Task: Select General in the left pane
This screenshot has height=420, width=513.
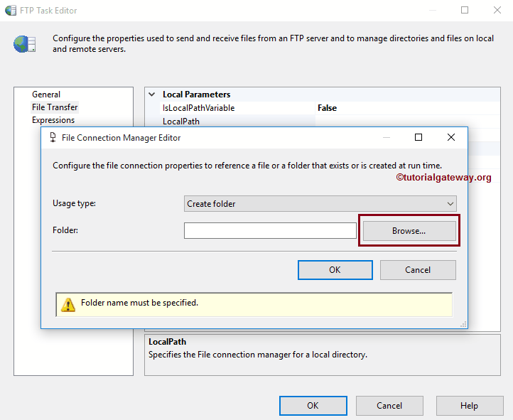Action: [46, 95]
